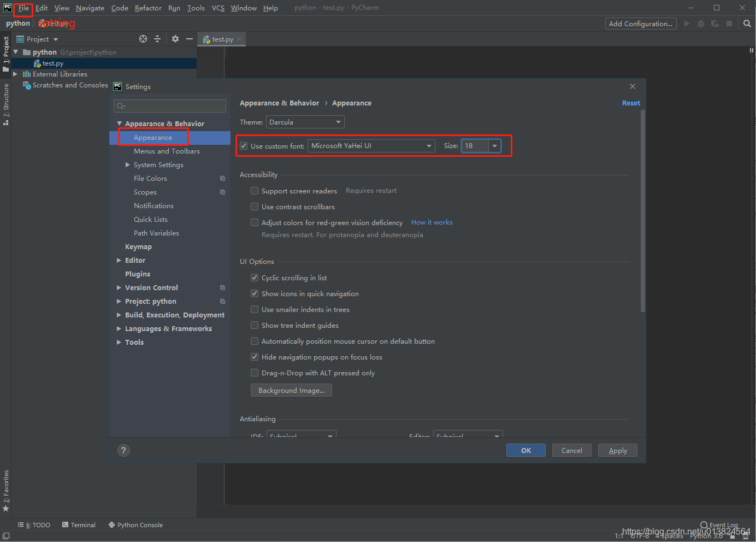
Task: Click the tool window toggle icon bottom-left
Action: (6, 535)
